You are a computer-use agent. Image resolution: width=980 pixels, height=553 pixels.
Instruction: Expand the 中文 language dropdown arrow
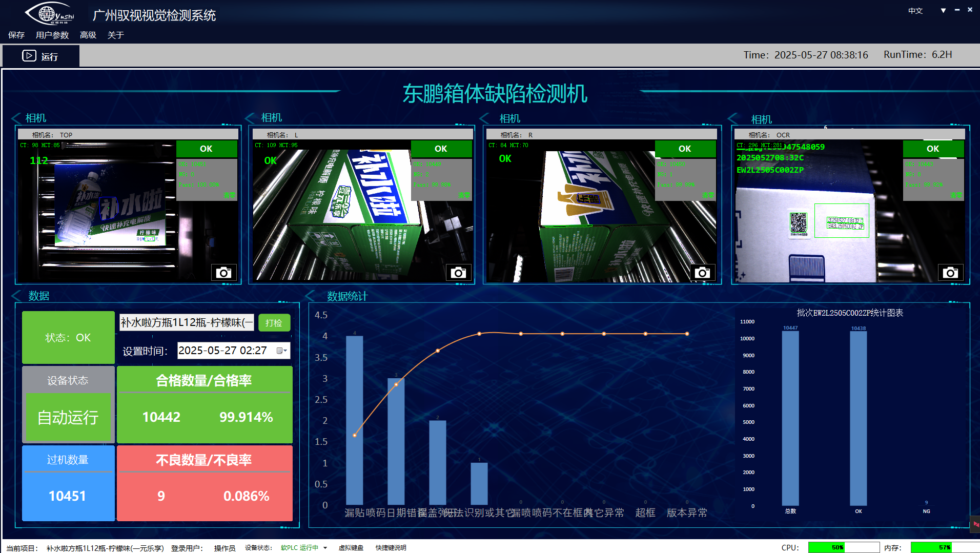coord(943,10)
